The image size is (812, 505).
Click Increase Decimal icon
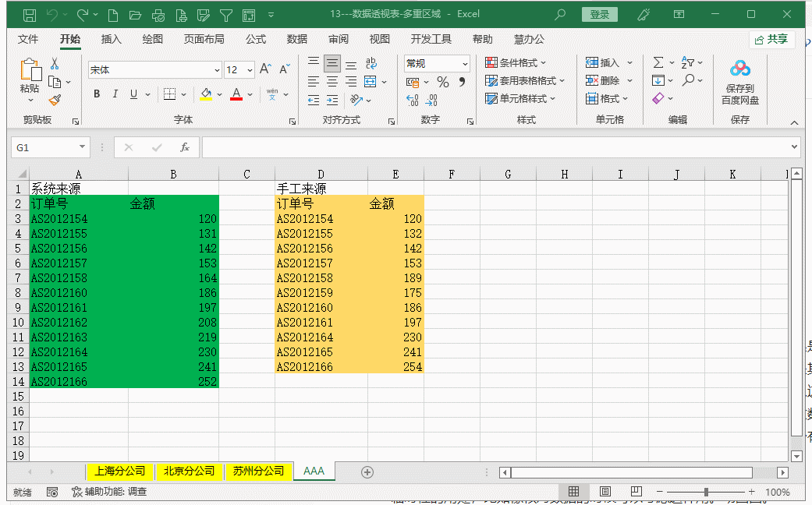coord(412,100)
